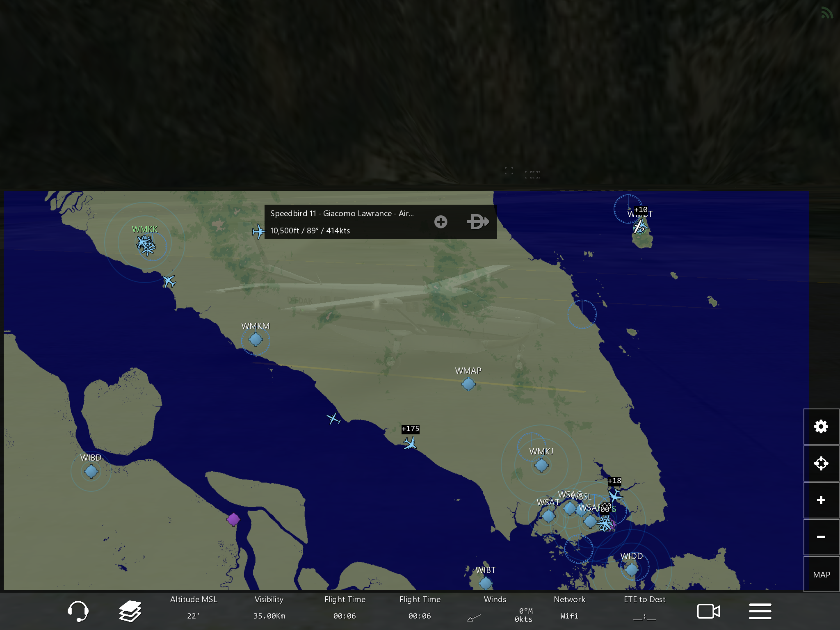Image resolution: width=840 pixels, height=630 pixels.
Task: Select aircraft labeled +175
Action: [x=410, y=443]
